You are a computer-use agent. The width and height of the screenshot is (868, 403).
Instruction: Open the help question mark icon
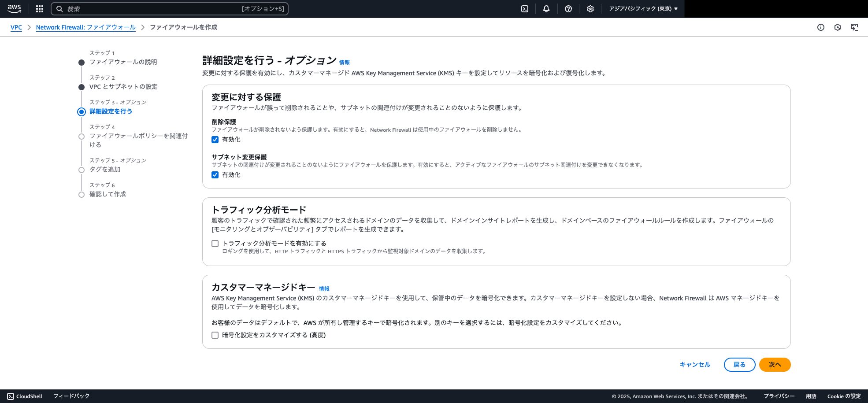(568, 9)
